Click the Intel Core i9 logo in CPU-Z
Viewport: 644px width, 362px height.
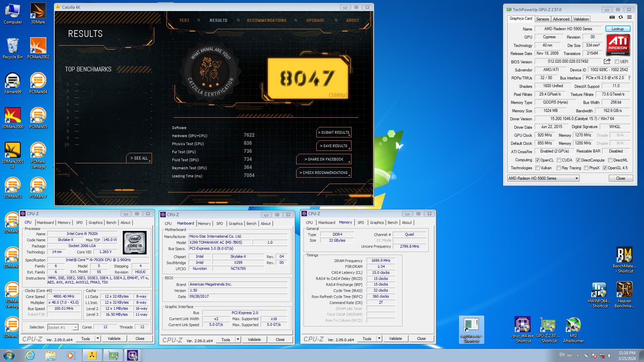pyautogui.click(x=135, y=243)
